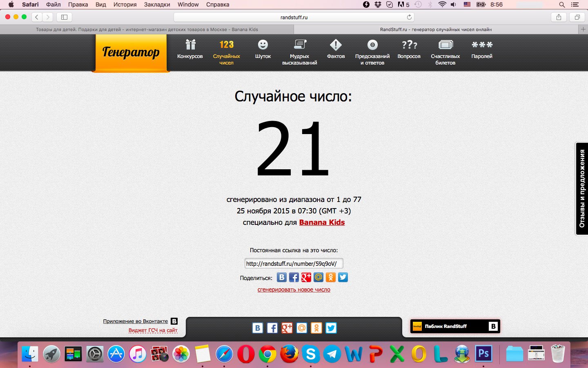Open Spotlight search in menu bar
The width and height of the screenshot is (588, 368).
562,4
